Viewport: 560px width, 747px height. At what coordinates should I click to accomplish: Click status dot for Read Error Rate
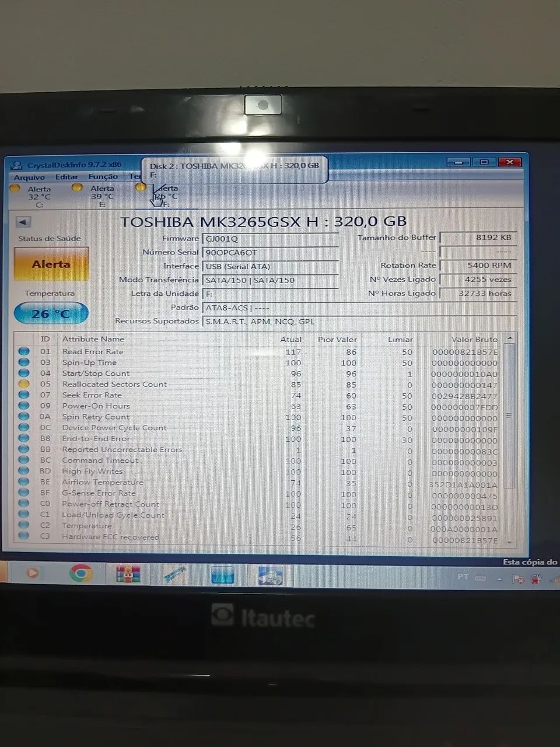click(23, 351)
